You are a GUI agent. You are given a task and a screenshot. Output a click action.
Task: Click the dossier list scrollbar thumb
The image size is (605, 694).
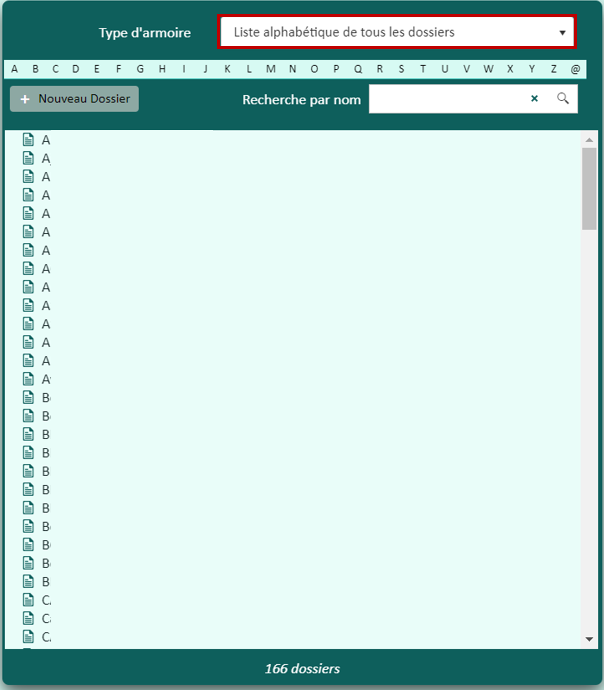click(589, 188)
